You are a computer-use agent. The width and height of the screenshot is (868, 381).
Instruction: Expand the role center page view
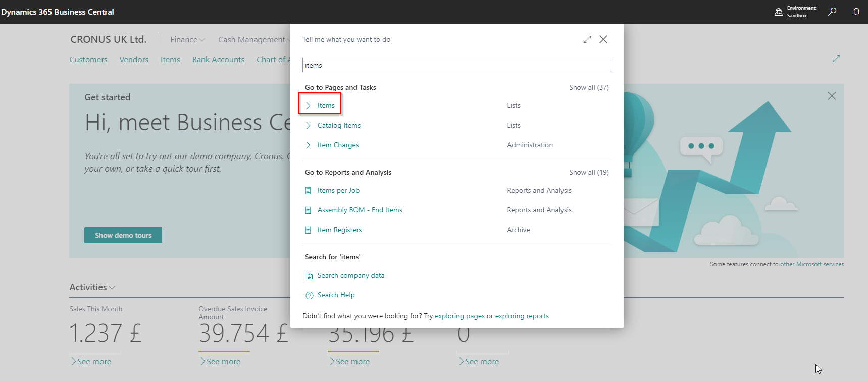[836, 59]
